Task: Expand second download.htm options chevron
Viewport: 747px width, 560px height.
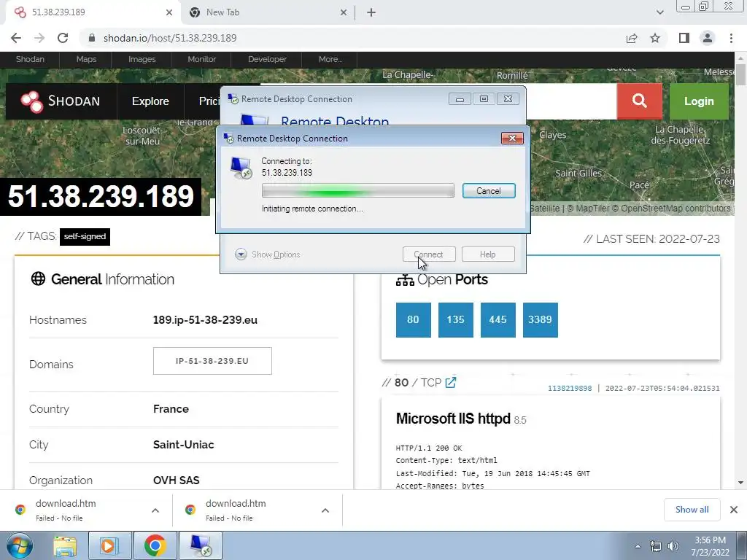Action: (x=325, y=510)
